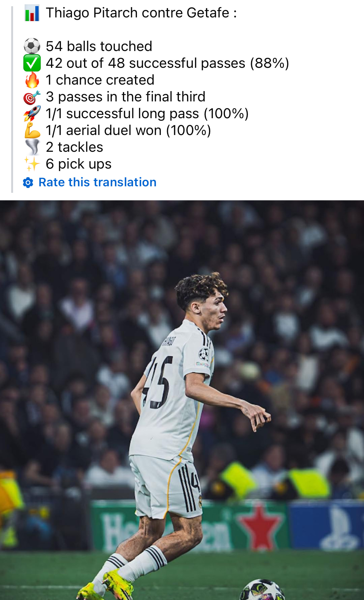This screenshot has width=364, height=600.
Task: Tap the 6 pick ups text line
Action: pos(78,164)
